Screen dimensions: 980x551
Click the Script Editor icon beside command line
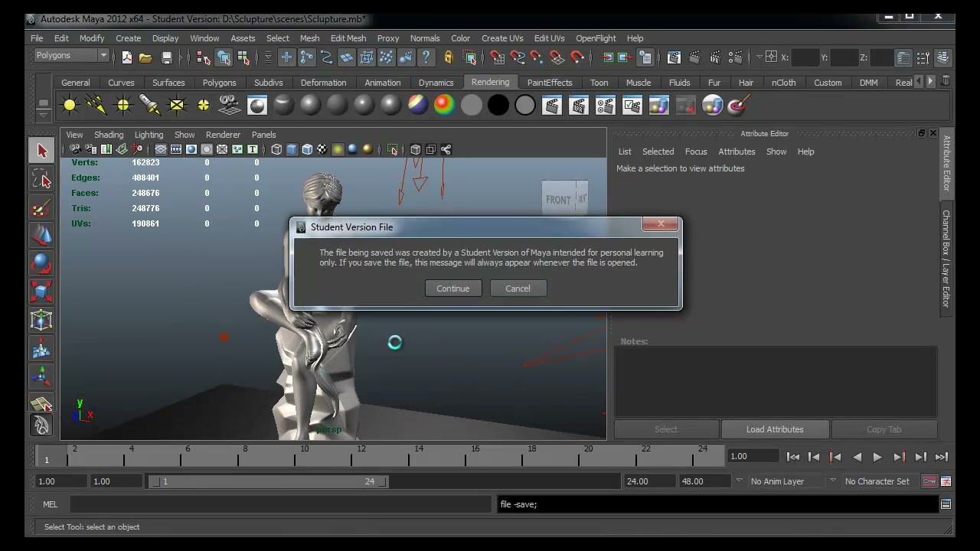pyautogui.click(x=946, y=504)
